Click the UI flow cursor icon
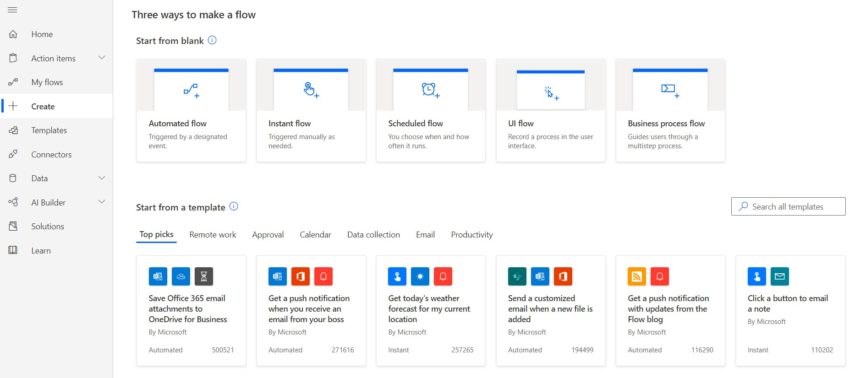This screenshot has width=860, height=378. pos(551,93)
